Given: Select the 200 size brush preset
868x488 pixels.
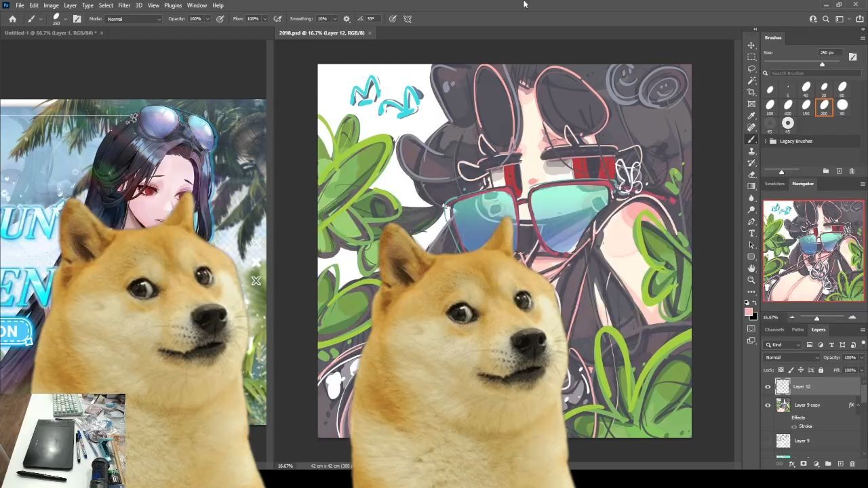Looking at the screenshot, I should (x=824, y=106).
